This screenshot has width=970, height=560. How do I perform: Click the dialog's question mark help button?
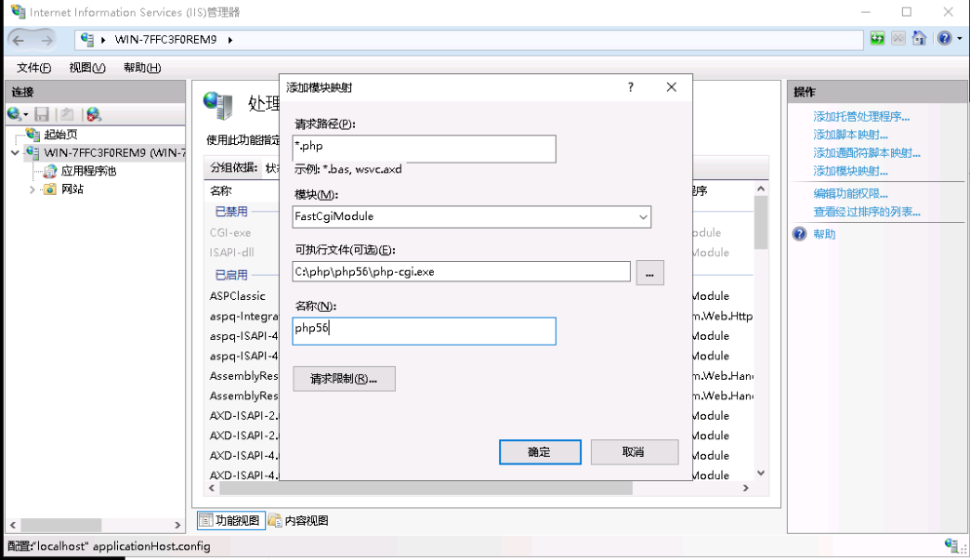tap(631, 87)
